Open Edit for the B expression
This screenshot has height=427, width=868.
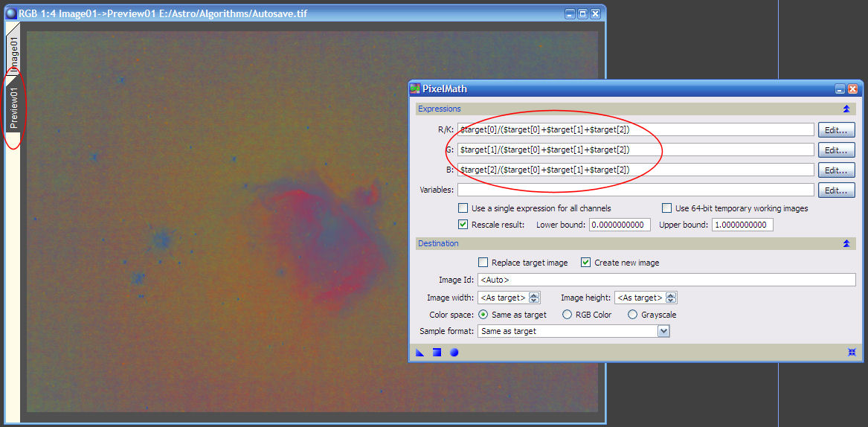[837, 170]
